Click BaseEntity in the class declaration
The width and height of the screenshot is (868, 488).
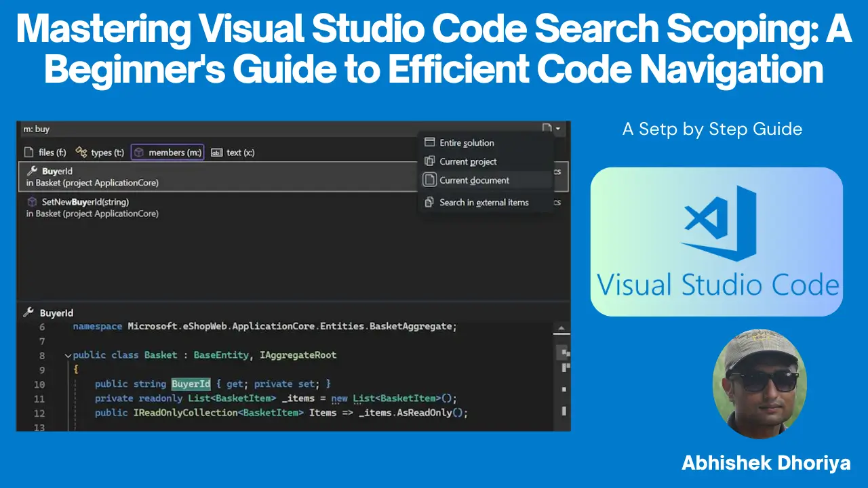tap(222, 355)
